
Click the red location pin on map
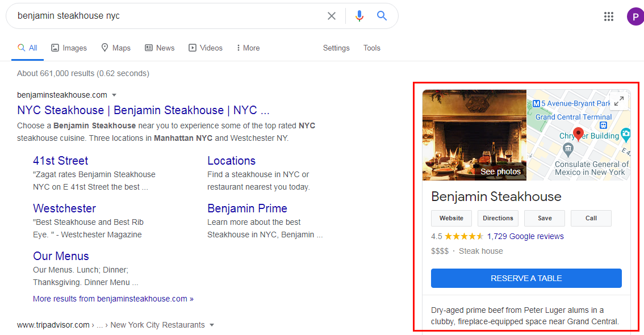pyautogui.click(x=578, y=134)
